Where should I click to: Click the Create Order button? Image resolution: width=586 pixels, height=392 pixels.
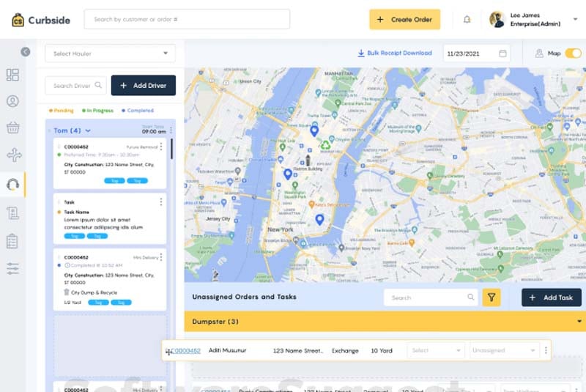click(404, 19)
